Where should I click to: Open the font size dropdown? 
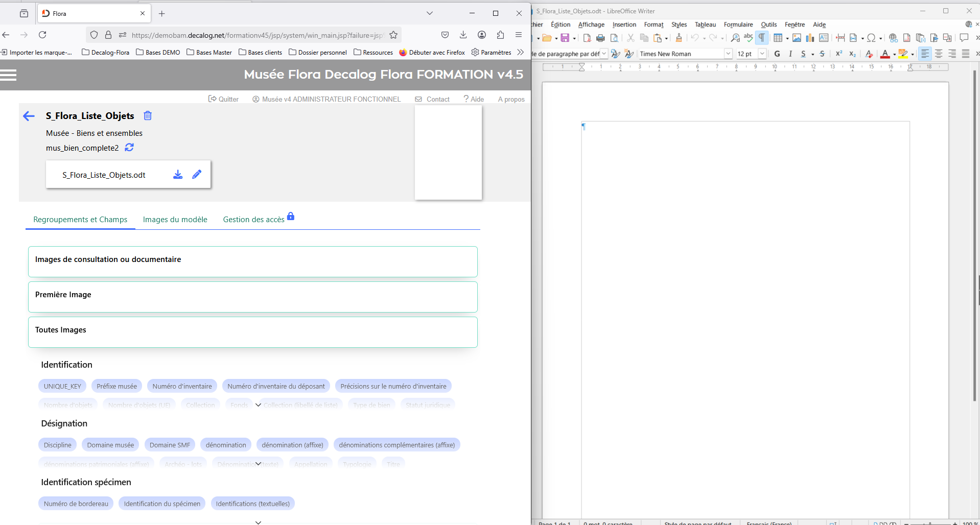[762, 54]
